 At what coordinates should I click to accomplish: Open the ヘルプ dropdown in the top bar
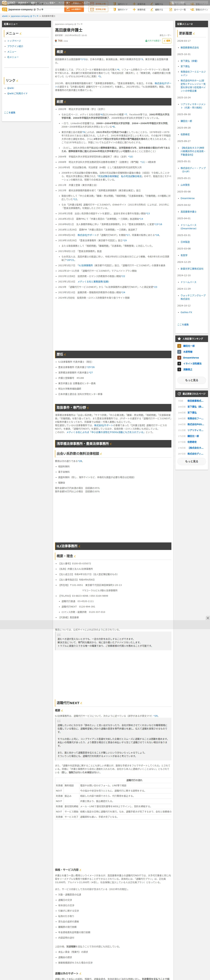click(x=85, y=3)
